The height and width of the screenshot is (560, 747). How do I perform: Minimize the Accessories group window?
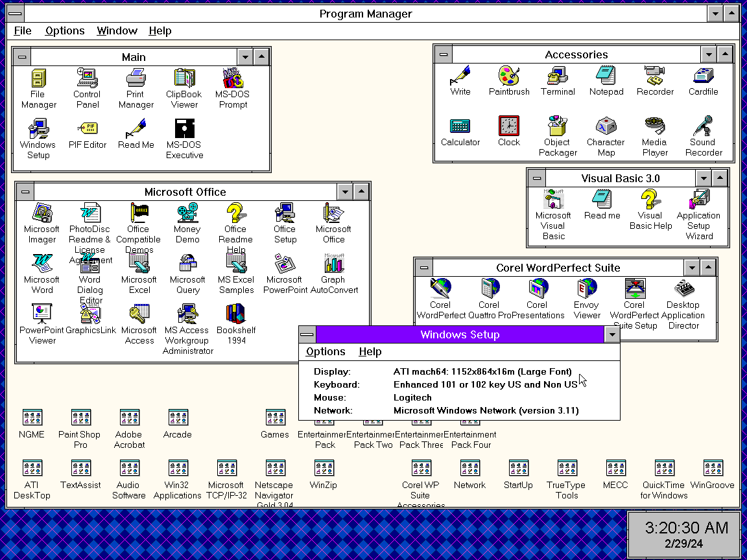(709, 54)
